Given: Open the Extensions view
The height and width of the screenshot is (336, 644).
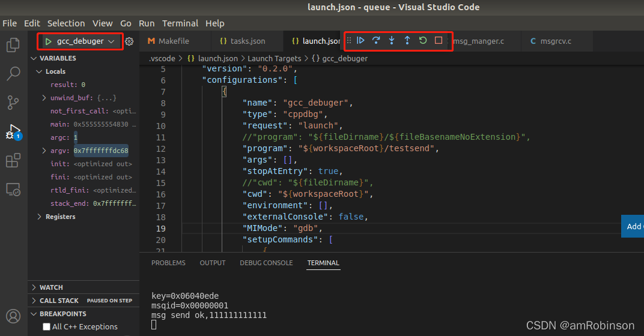Looking at the screenshot, I should tap(13, 160).
